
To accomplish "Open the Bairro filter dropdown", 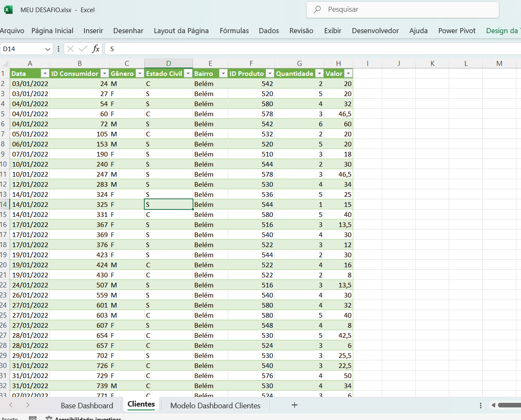I will tap(223, 73).
